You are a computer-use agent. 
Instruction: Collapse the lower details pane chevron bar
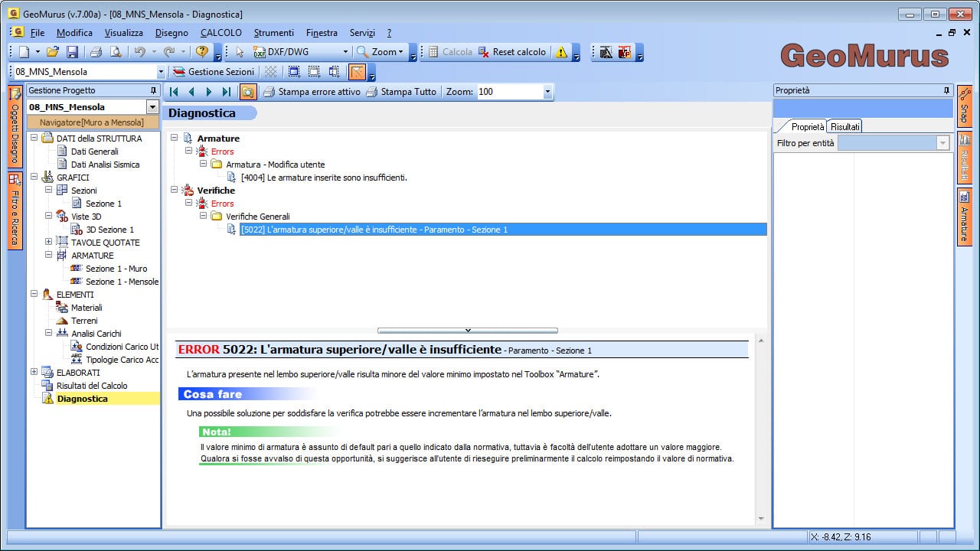tap(467, 331)
